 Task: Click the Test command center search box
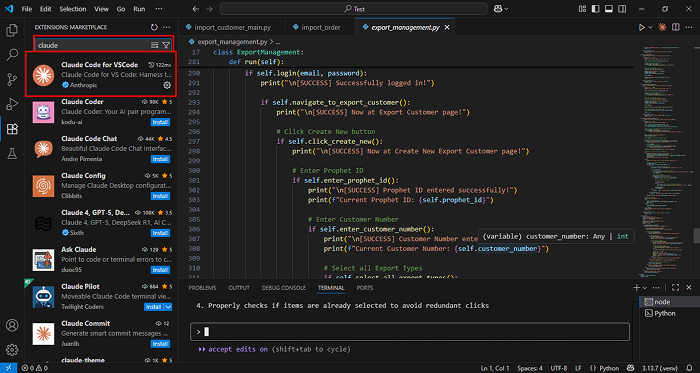tap(354, 9)
